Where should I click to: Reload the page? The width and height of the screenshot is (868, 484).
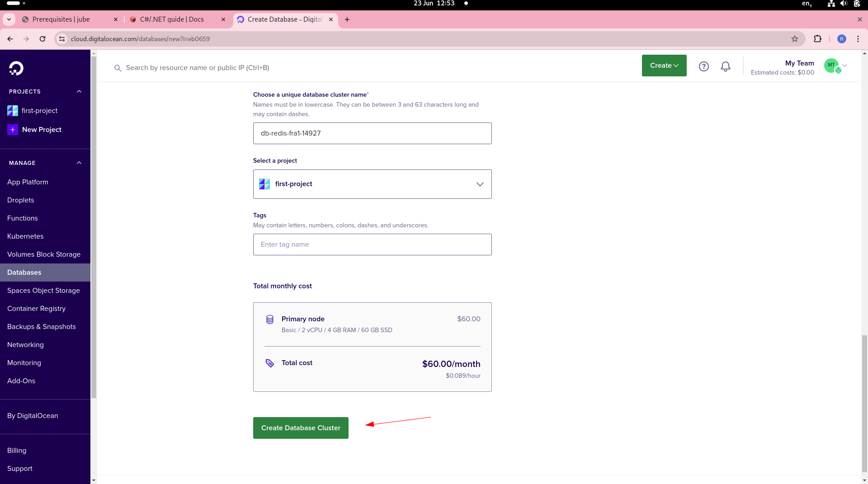pos(42,39)
